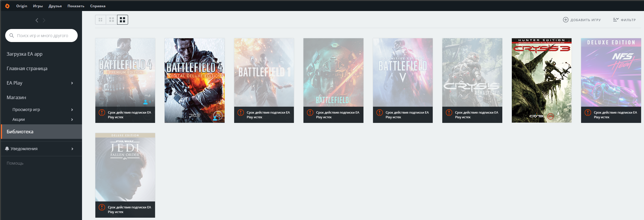Expand the Уведомления chevron

point(72,149)
